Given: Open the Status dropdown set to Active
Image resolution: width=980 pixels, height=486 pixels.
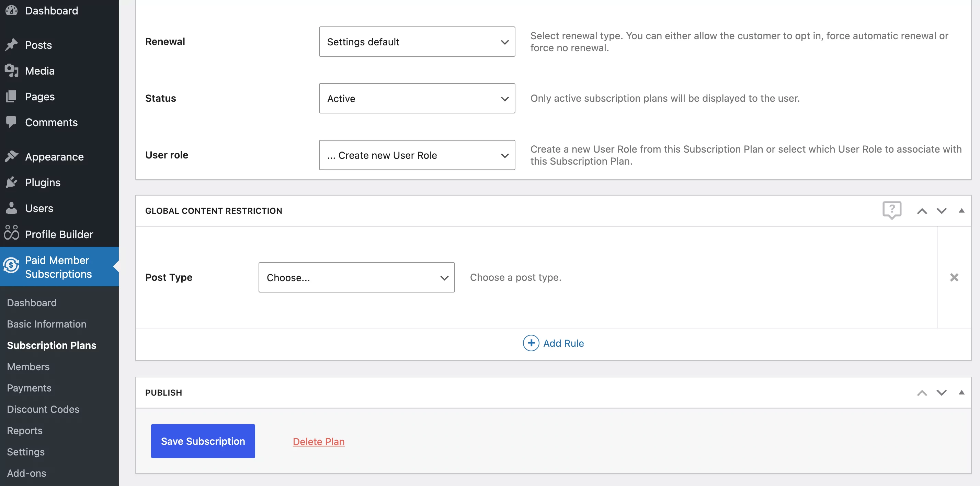Looking at the screenshot, I should click(x=417, y=98).
